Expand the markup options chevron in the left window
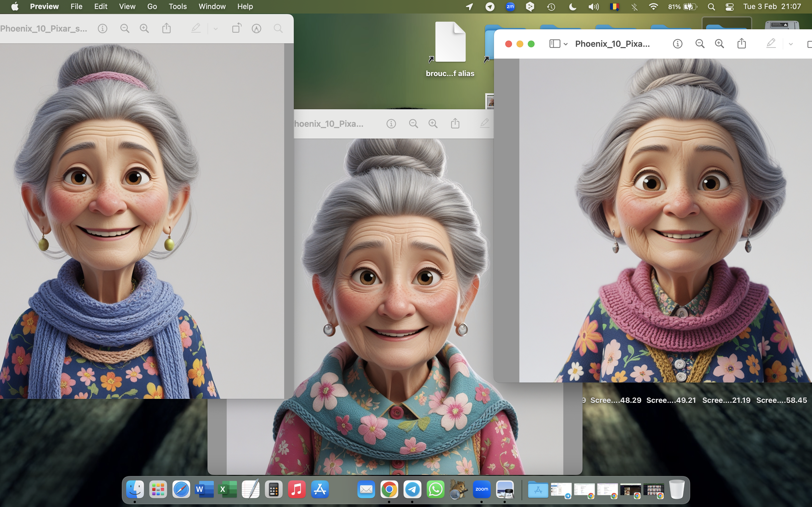 tap(215, 29)
